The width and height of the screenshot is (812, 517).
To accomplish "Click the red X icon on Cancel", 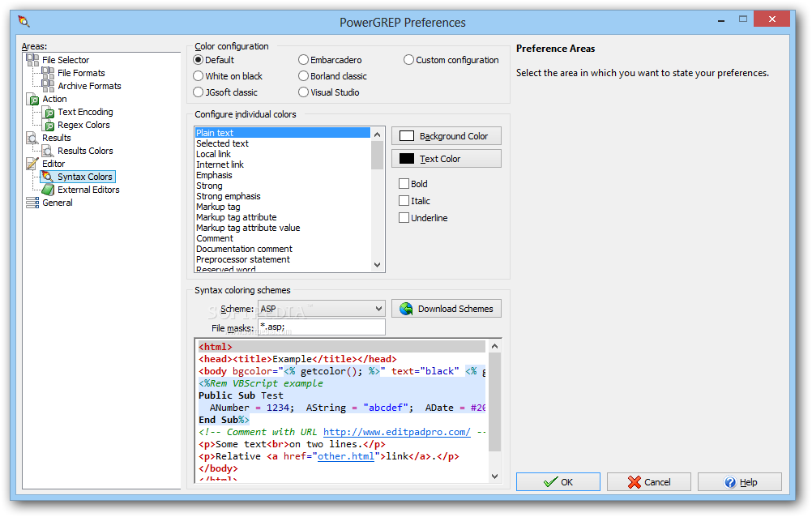I will click(x=635, y=482).
